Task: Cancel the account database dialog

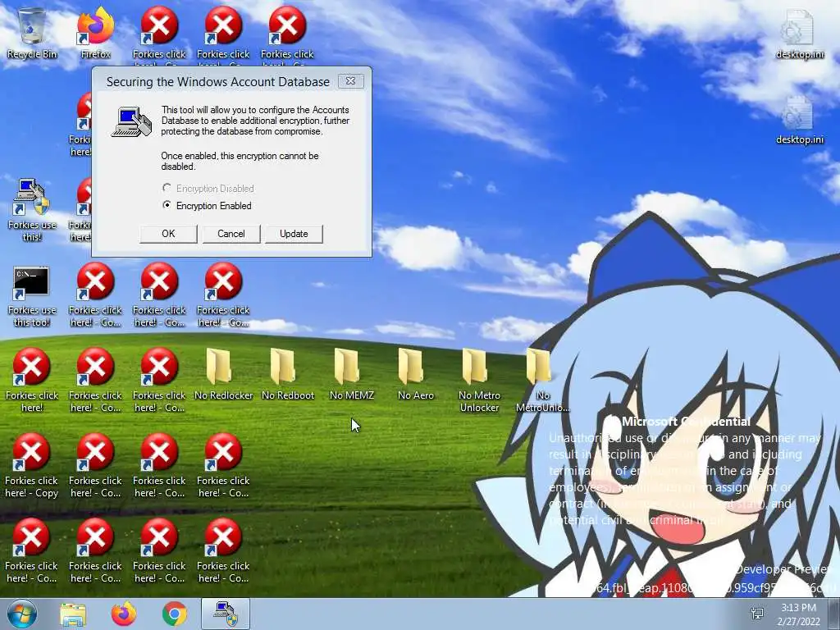Action: pyautogui.click(x=231, y=234)
